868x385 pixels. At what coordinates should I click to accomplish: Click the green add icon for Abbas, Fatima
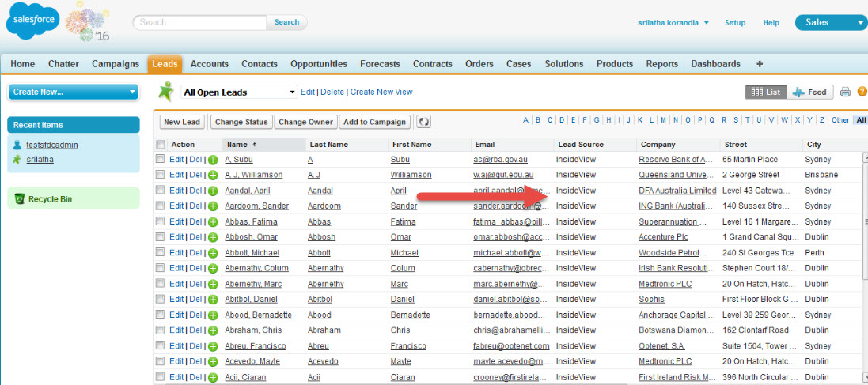(x=213, y=222)
